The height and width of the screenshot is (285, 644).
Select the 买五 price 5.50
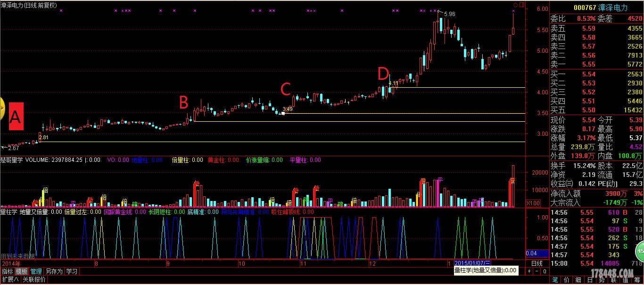click(589, 110)
